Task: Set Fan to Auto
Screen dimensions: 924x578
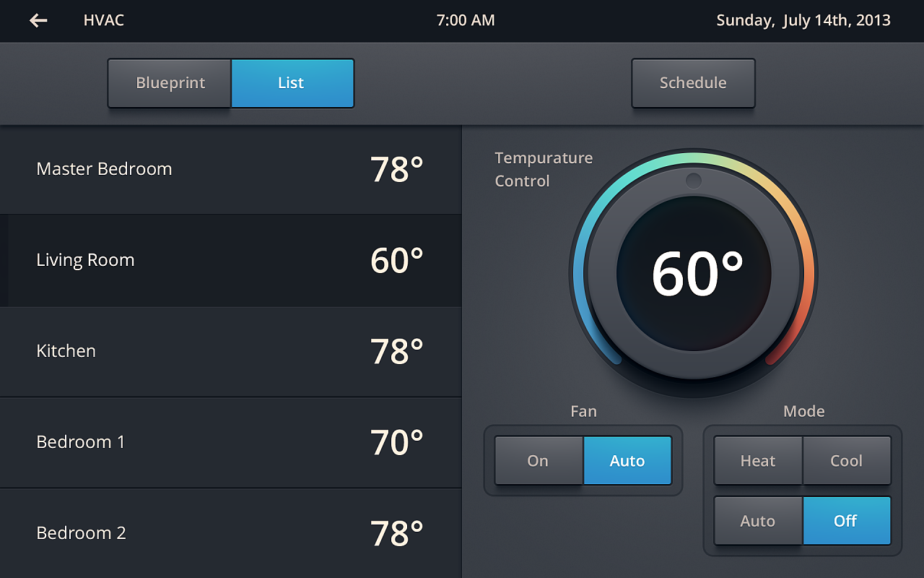Action: [x=627, y=461]
